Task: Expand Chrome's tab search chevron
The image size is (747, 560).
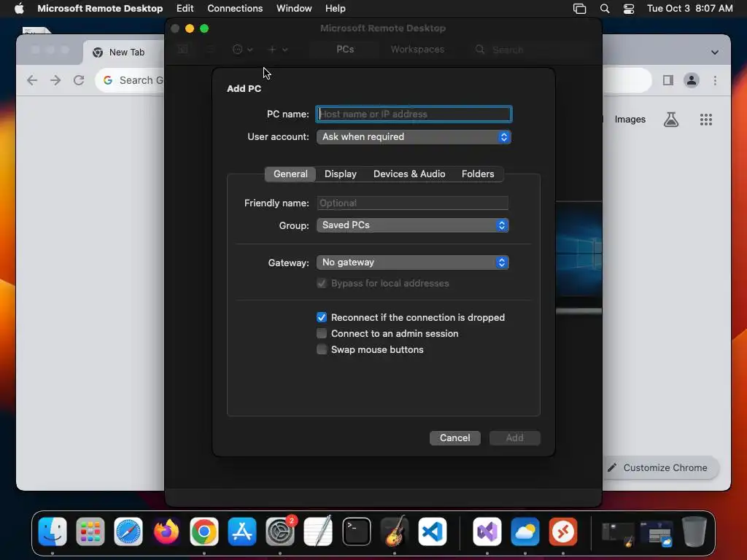Action: [715, 52]
